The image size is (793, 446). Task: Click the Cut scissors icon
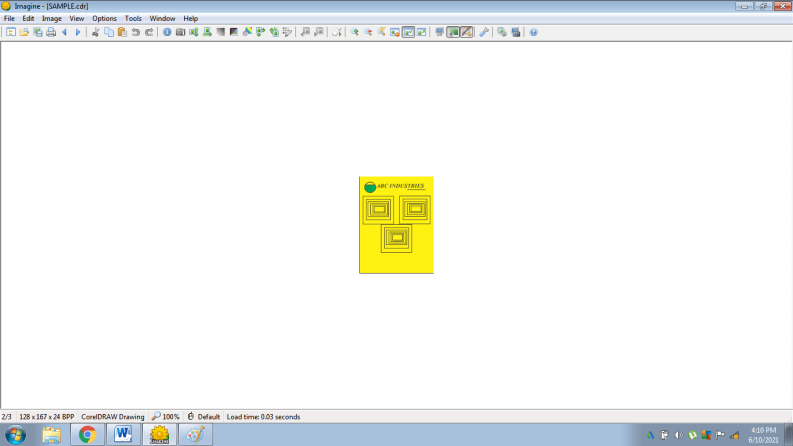coord(95,32)
